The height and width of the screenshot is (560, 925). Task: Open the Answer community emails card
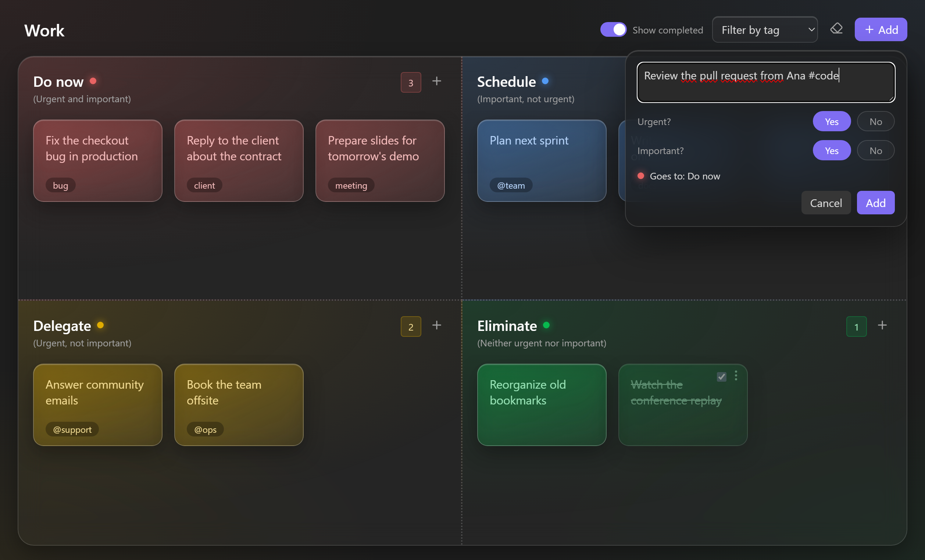pyautogui.click(x=97, y=405)
